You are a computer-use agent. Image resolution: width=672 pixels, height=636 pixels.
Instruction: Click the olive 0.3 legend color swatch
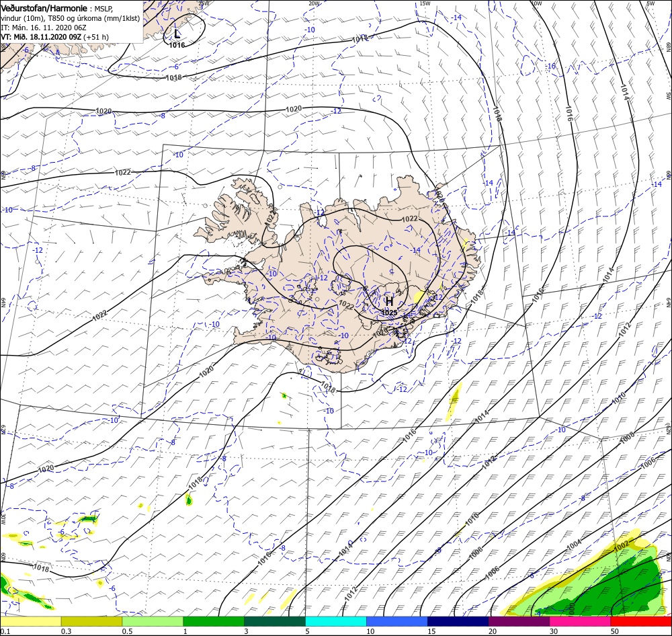[91, 621]
